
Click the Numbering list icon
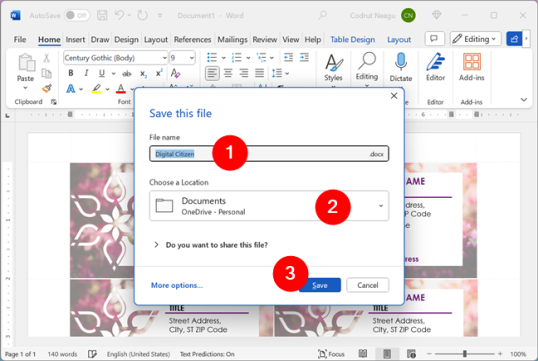(x=236, y=58)
